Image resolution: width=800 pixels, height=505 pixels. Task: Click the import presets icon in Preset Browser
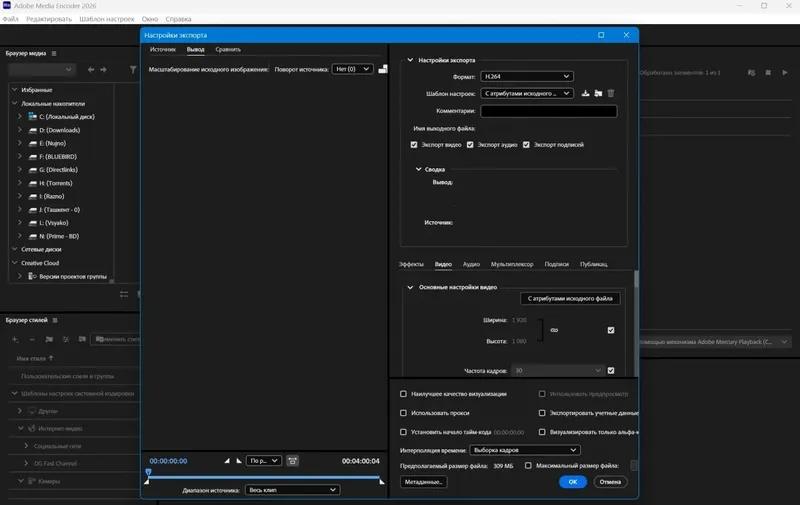[82, 339]
